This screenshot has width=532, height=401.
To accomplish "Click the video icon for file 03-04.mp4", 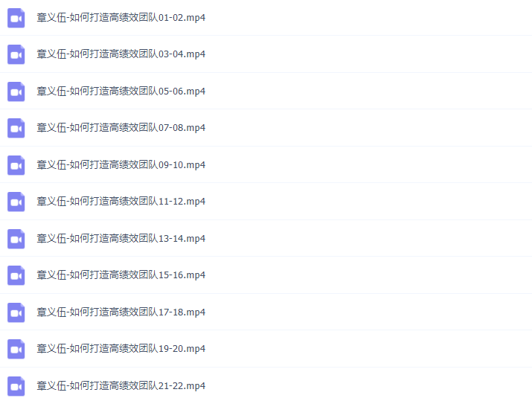I will pyautogui.click(x=16, y=54).
